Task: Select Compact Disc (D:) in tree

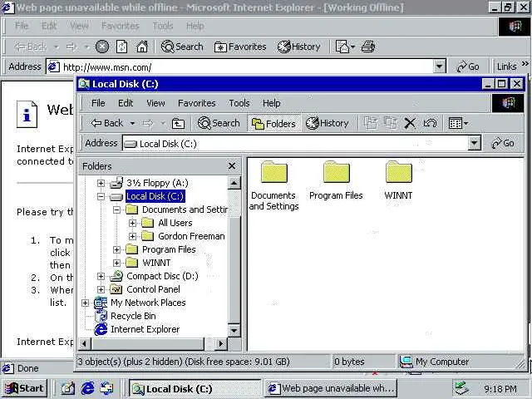Action: (162, 276)
